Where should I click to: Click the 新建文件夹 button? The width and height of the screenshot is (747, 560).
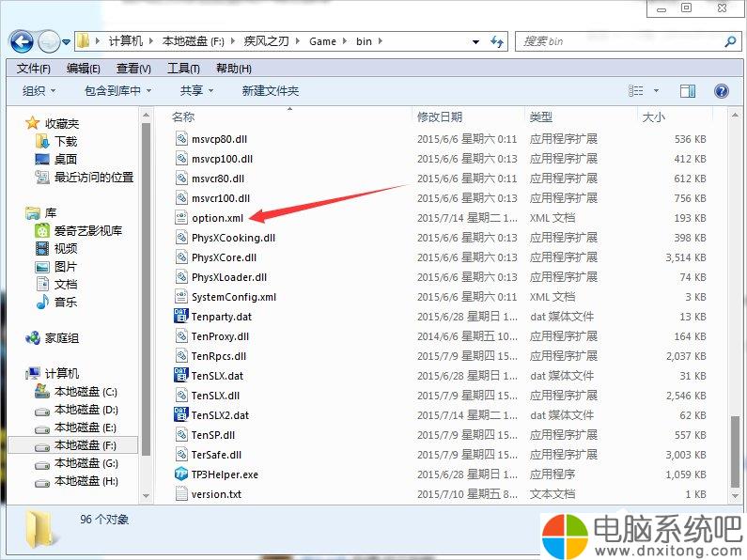270,90
